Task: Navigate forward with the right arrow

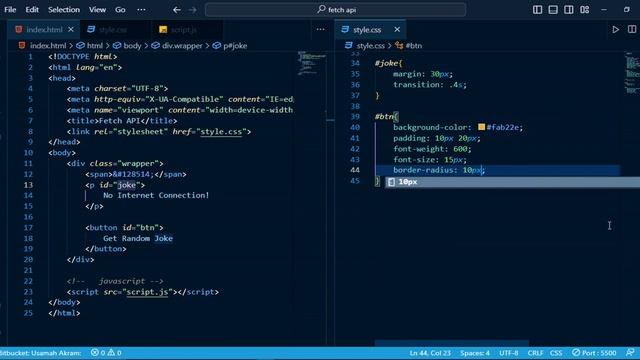Action: 192,9
